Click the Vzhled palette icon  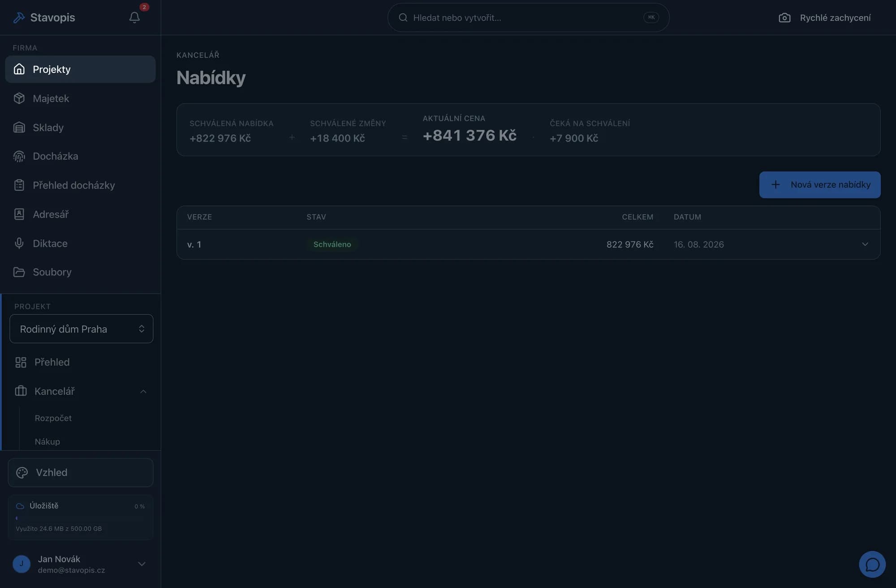(22, 472)
